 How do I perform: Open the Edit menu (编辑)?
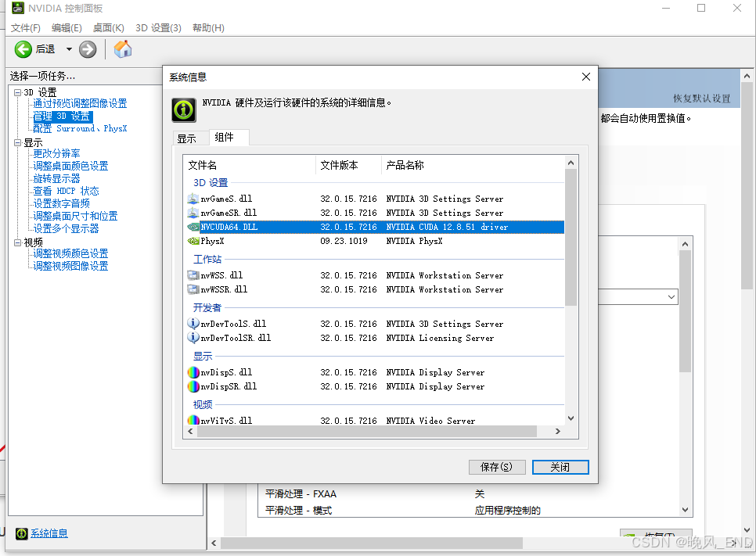coord(67,28)
